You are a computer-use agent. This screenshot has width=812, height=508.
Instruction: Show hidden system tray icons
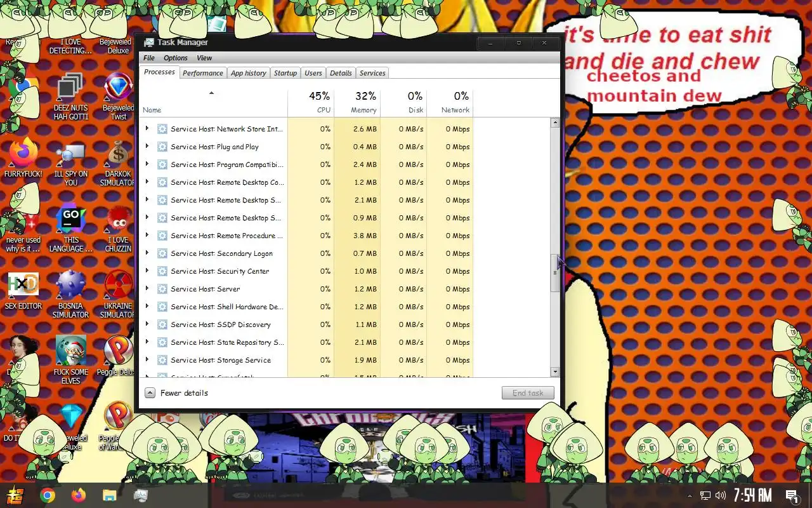click(690, 495)
